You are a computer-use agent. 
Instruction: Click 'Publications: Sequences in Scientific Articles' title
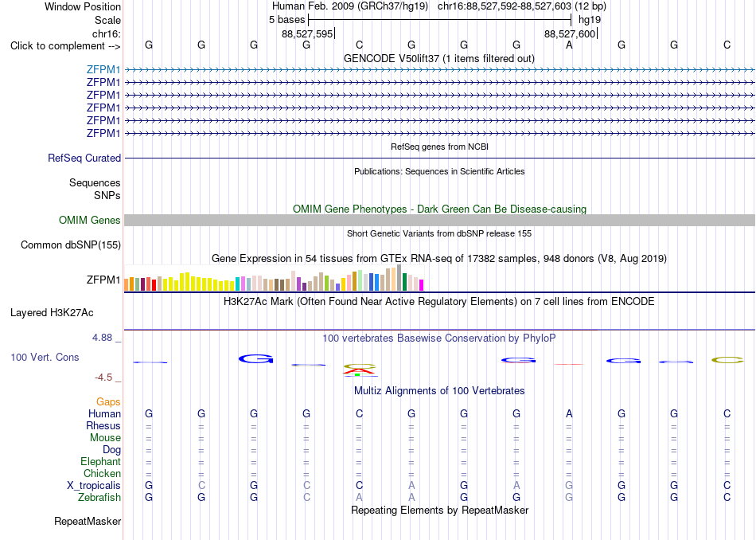[x=439, y=171]
